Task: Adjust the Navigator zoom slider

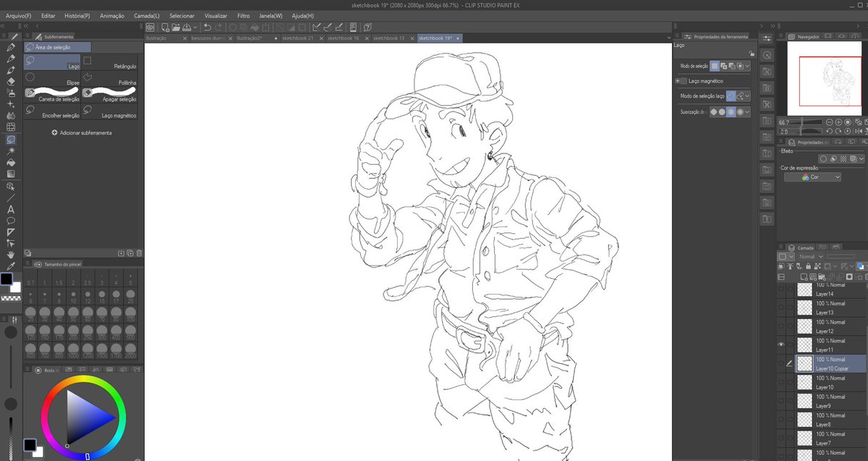Action: point(808,122)
